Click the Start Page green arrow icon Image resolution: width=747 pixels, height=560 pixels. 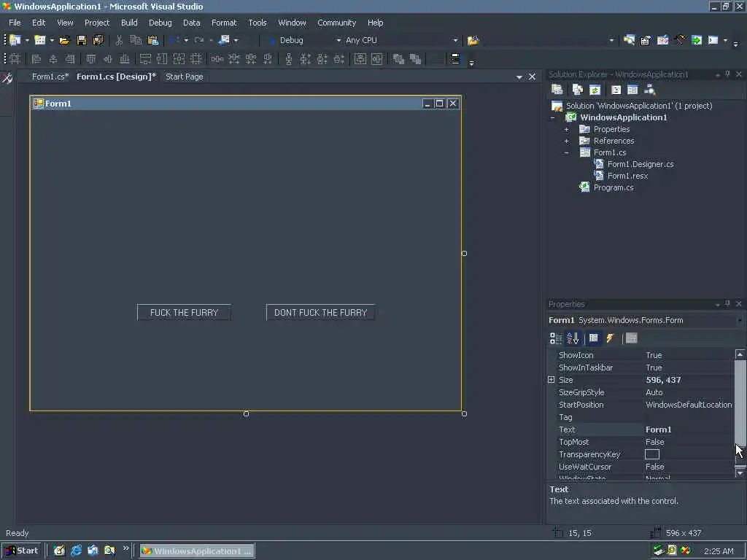(x=697, y=41)
